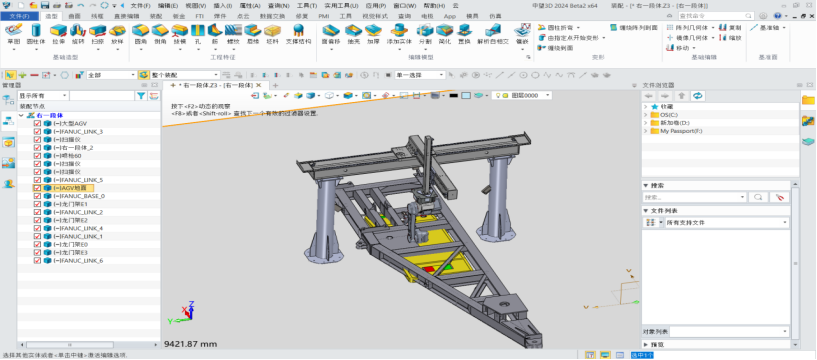Click the 缩放 scale button
817x360 pixels.
pos(731,38)
